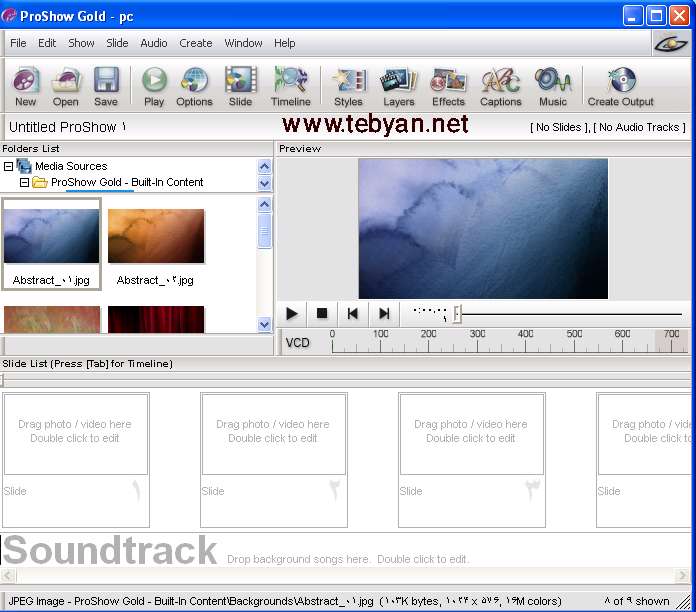Open the Slide menu
Screen dimensions: 696x612
point(117,43)
